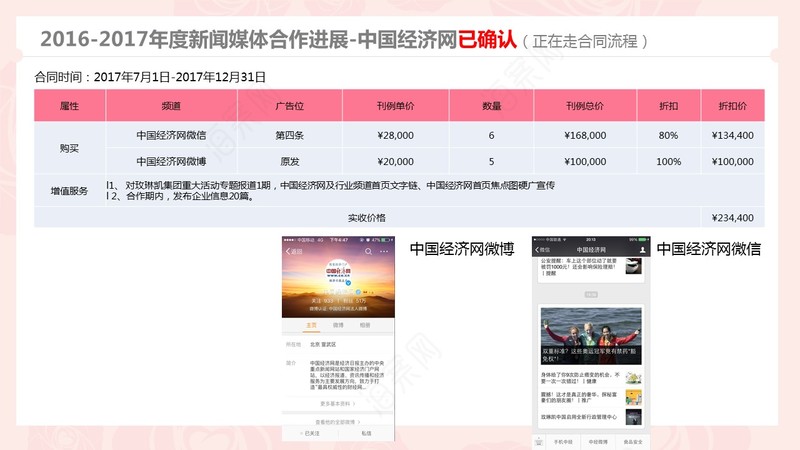The image size is (800, 450).
Task: Click the ¥134,400 discounted price cell
Action: (x=733, y=135)
